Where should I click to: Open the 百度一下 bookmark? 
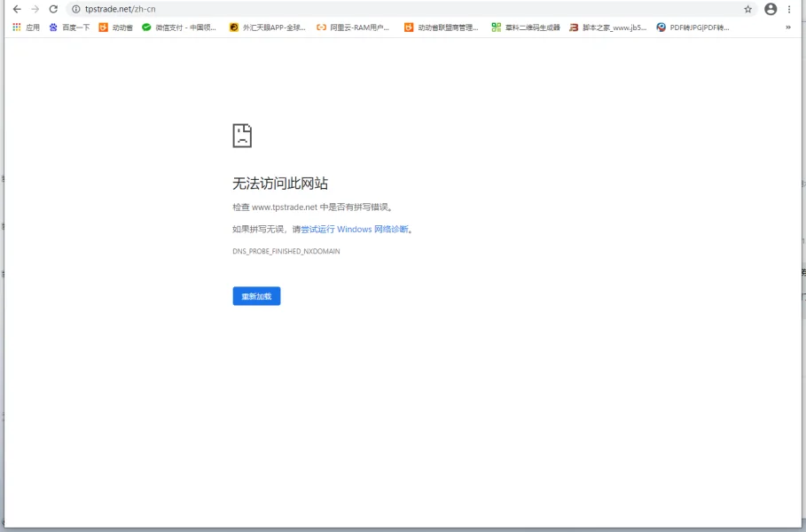coord(69,27)
